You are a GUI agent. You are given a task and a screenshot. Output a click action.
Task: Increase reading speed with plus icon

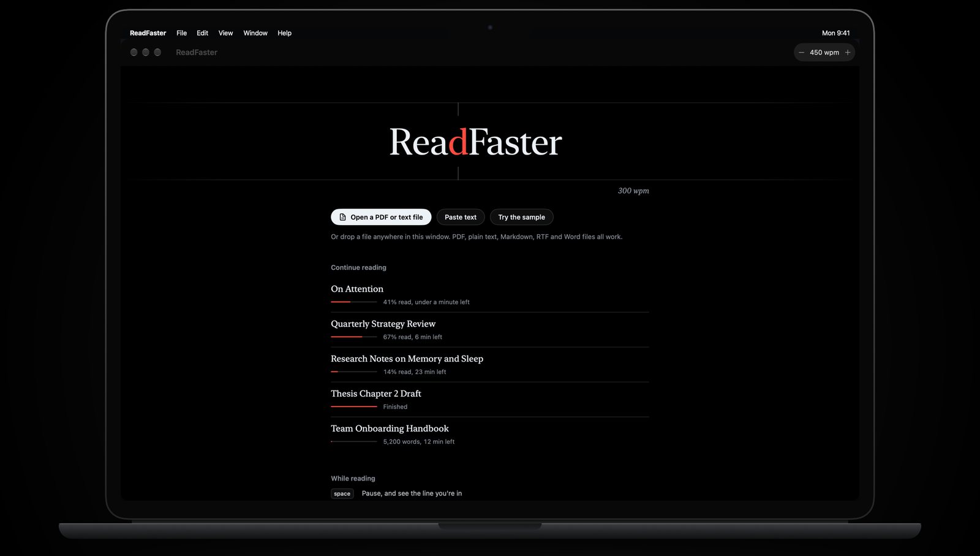[x=848, y=53]
